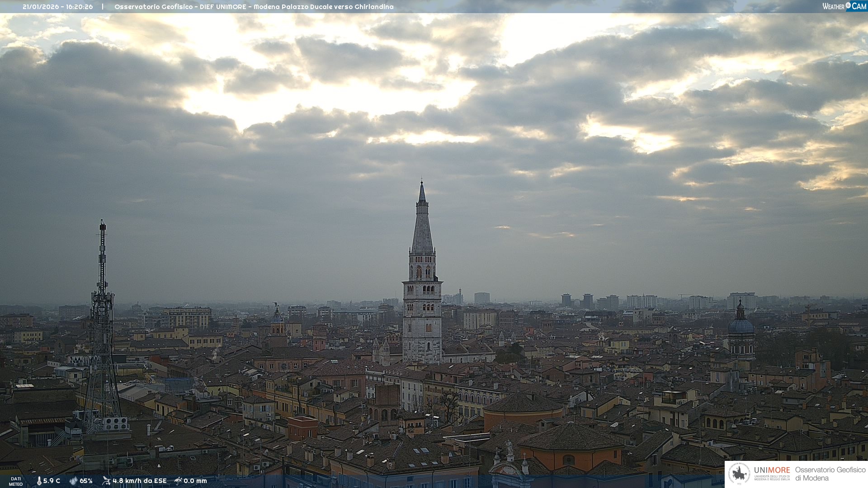Screen dimensions: 868x488
Task: Click the WeatherCAM logo in top corner
Action: (x=844, y=6)
